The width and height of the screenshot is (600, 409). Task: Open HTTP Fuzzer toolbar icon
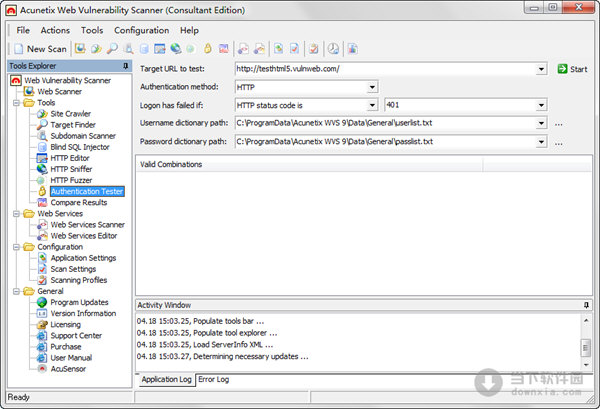pyautogui.click(x=191, y=49)
